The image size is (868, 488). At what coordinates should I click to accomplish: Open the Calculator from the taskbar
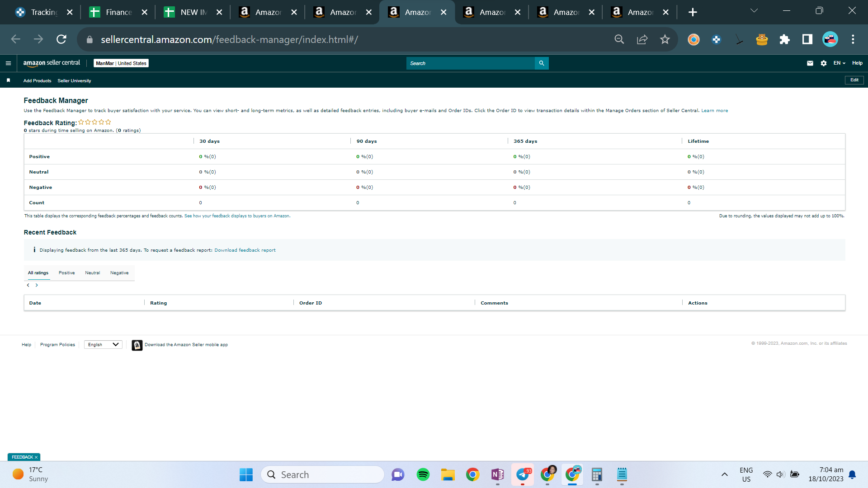pos(597,474)
